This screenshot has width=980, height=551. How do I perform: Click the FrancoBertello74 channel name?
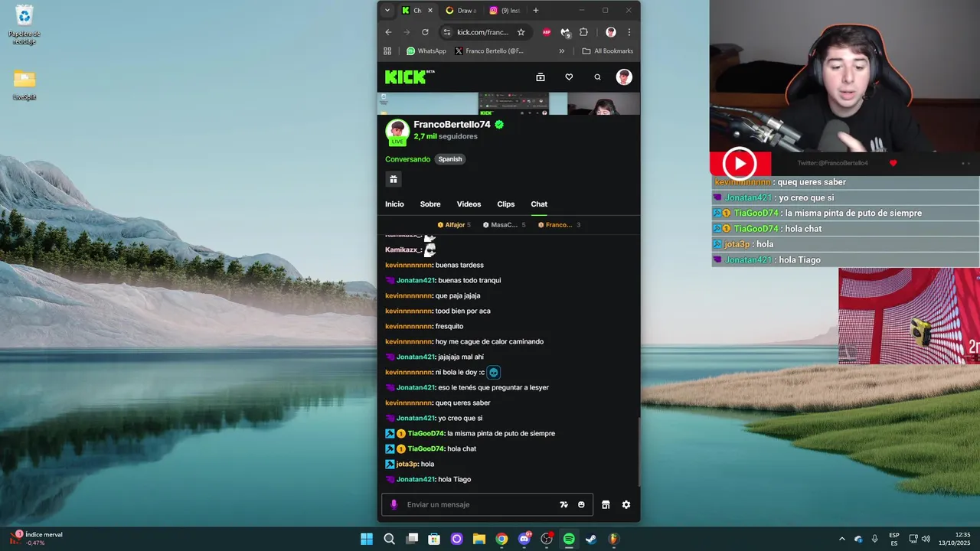[x=452, y=124]
